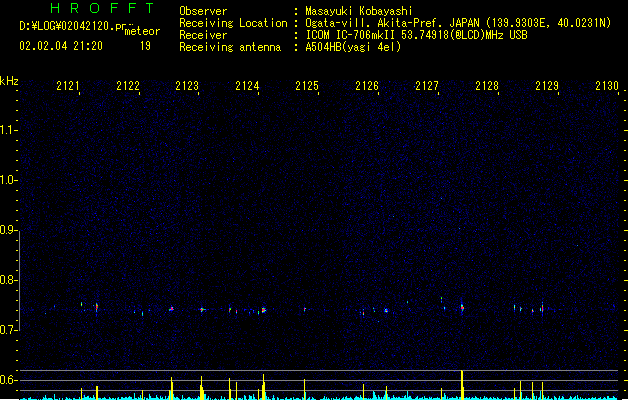Click the 2122 time axis marker
The width and height of the screenshot is (629, 400).
coord(128,86)
